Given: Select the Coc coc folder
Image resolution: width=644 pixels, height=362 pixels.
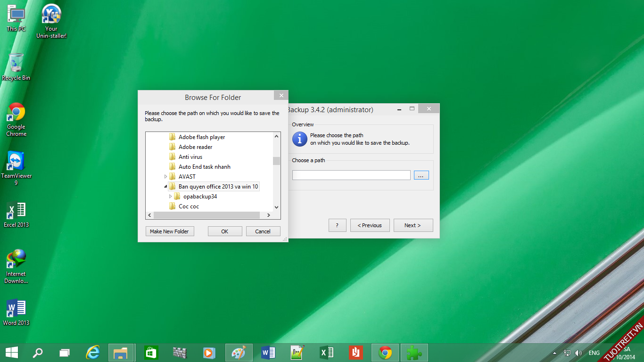Looking at the screenshot, I should [x=189, y=206].
